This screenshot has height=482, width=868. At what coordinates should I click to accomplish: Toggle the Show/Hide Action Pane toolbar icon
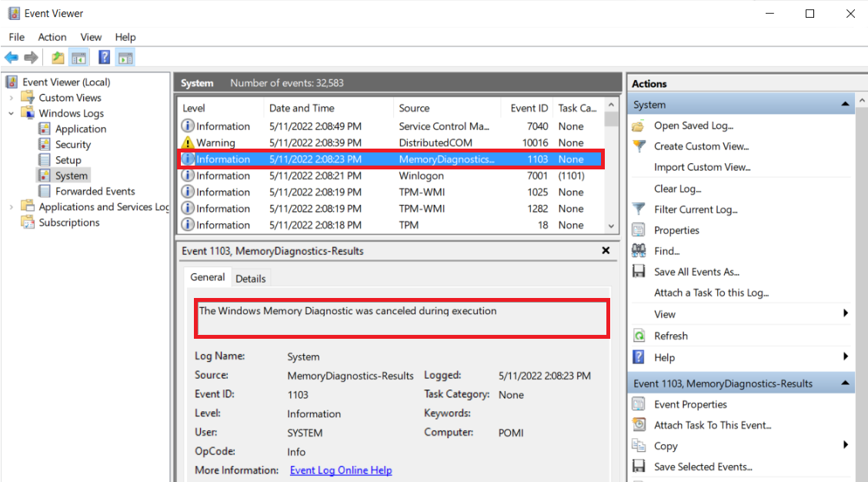(125, 57)
